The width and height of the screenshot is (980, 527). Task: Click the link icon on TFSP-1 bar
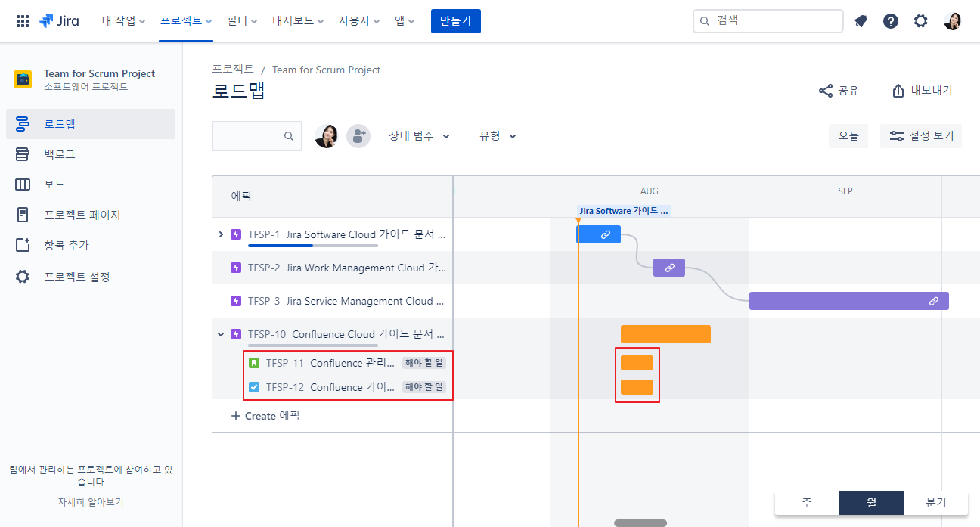pyautogui.click(x=606, y=234)
